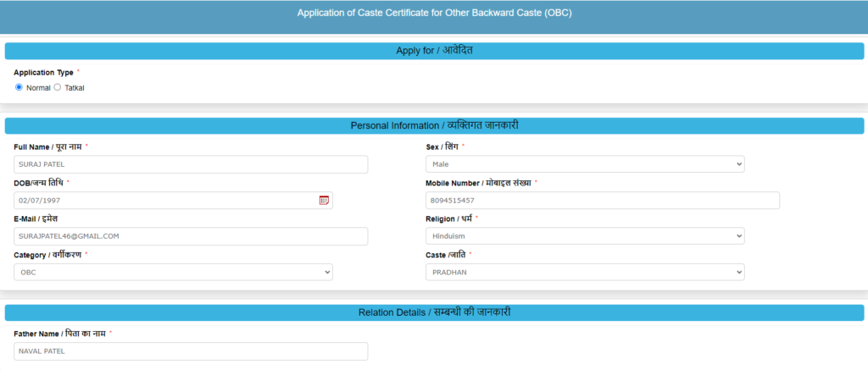Click the Father Name field label
This screenshot has height=370, width=868.
(59, 334)
